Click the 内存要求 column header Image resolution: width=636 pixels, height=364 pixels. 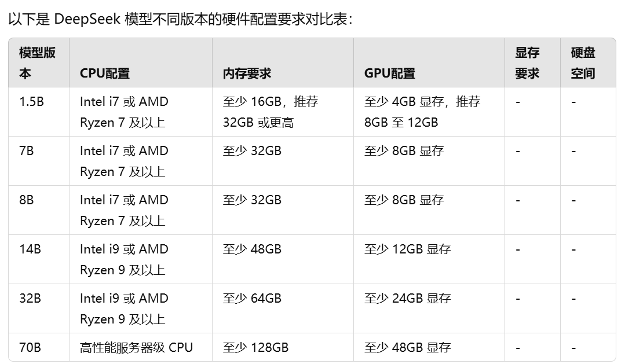283,63
